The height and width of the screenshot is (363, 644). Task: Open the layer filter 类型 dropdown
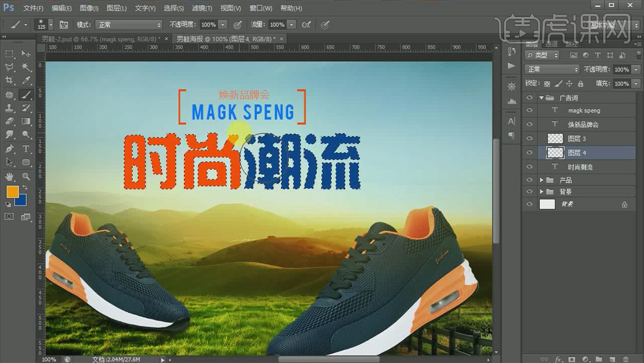pyautogui.click(x=542, y=55)
